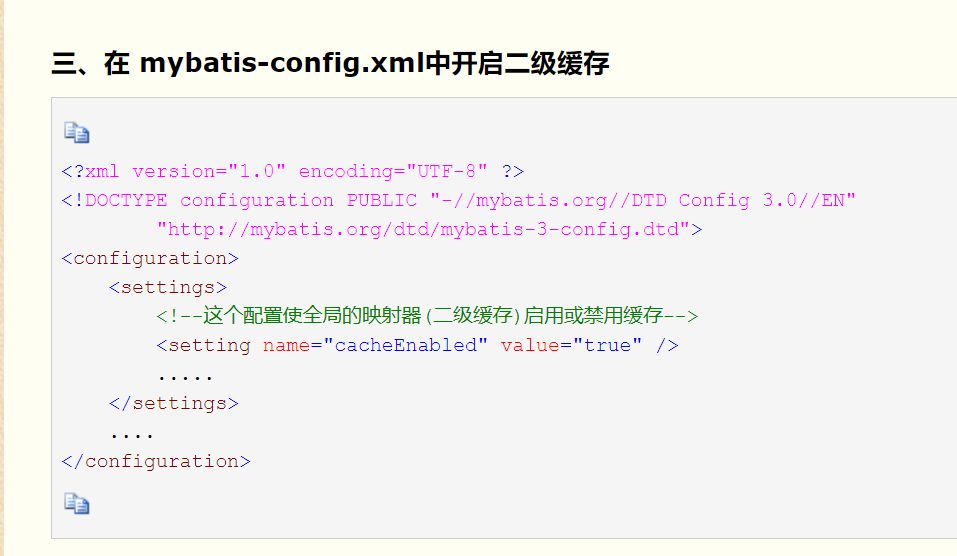The height and width of the screenshot is (556, 957).
Task: Click the encoding="UTF-8" attribute text
Action: [x=393, y=171]
